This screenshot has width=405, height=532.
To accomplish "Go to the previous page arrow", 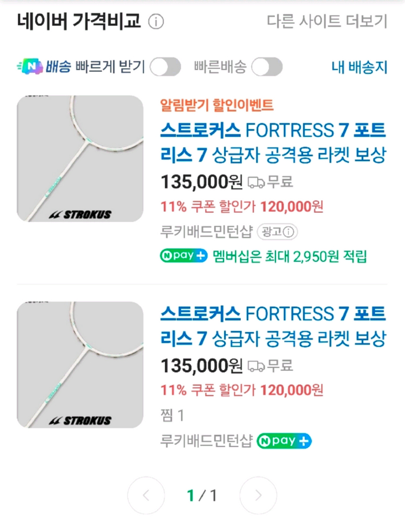I will [146, 495].
